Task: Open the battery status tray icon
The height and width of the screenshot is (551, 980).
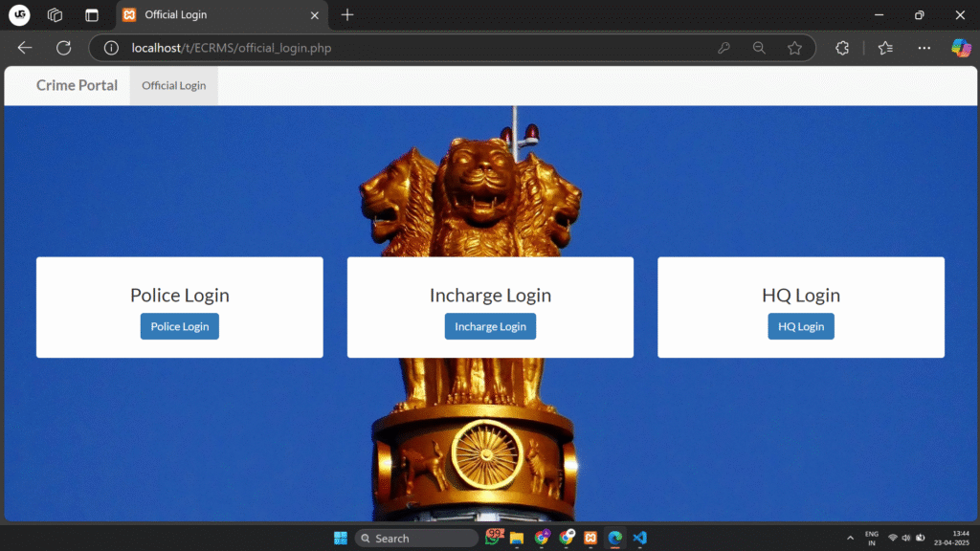Action: (x=920, y=538)
